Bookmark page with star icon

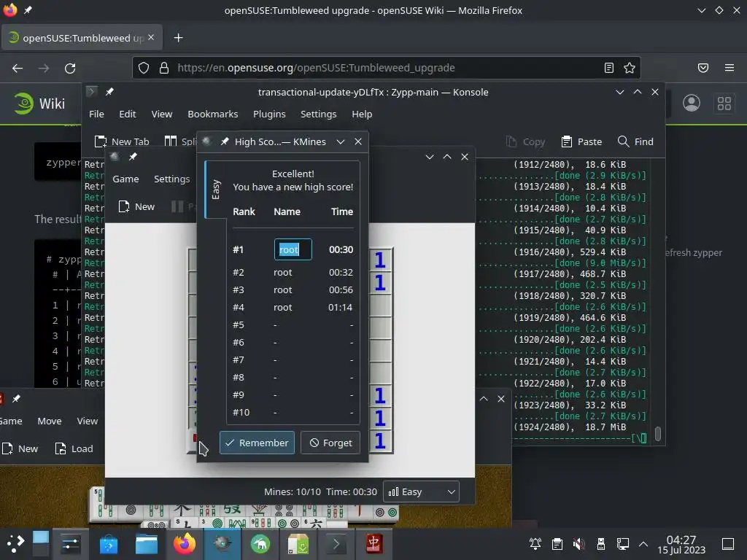pyautogui.click(x=630, y=68)
